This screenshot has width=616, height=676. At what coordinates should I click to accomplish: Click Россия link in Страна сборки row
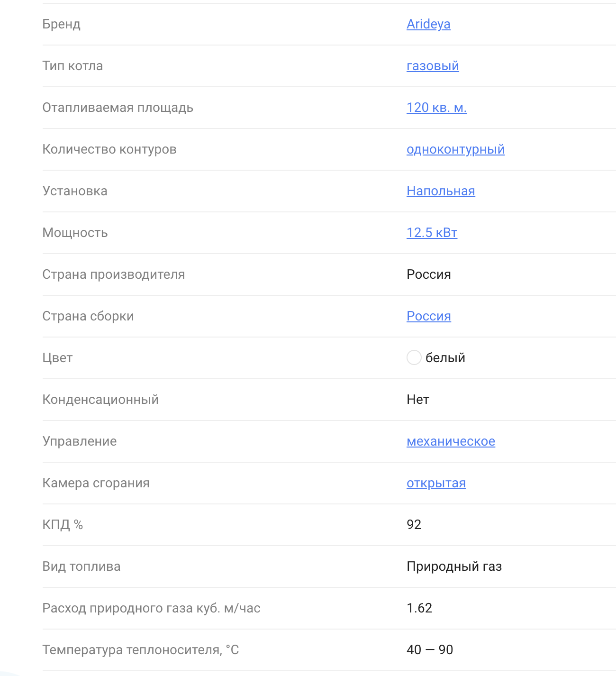click(428, 316)
